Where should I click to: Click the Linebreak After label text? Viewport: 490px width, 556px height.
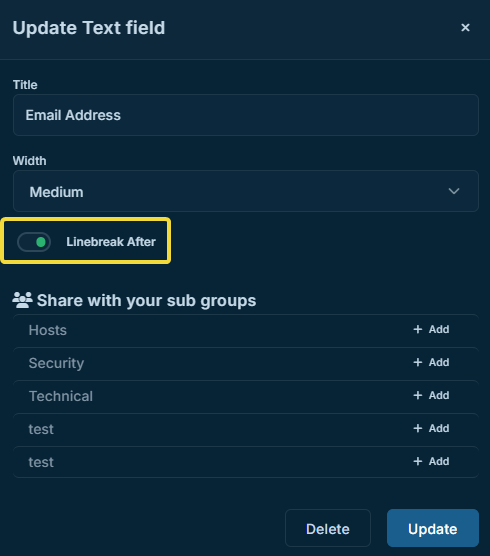click(111, 242)
